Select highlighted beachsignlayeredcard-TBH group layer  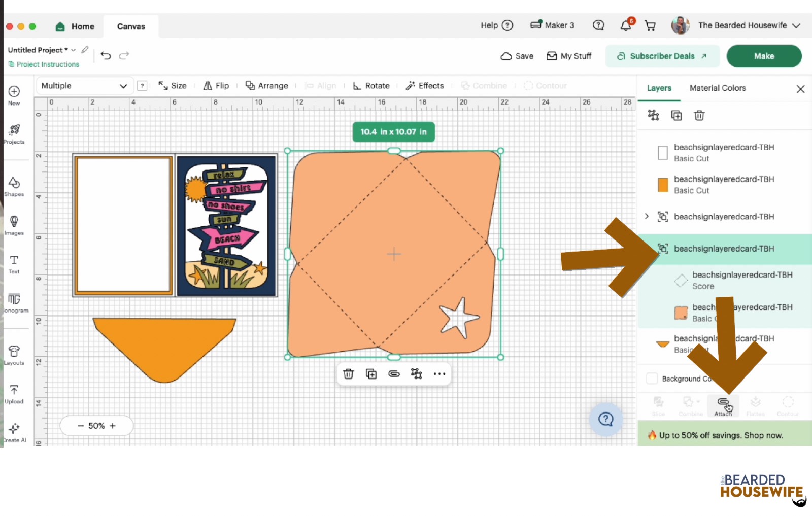(725, 249)
